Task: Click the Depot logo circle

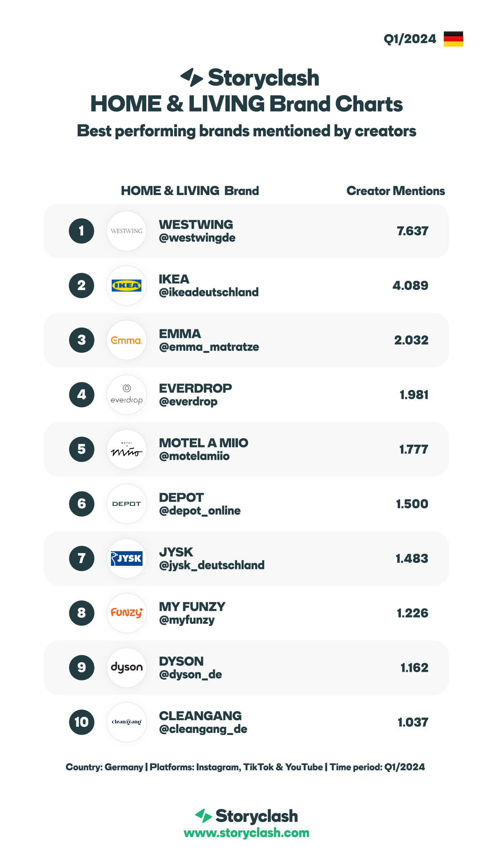Action: (127, 504)
